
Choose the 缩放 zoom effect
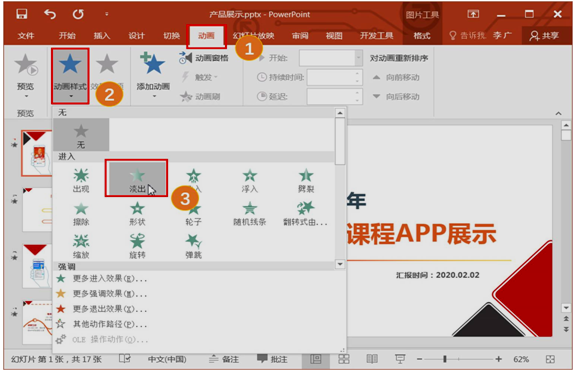tap(81, 246)
